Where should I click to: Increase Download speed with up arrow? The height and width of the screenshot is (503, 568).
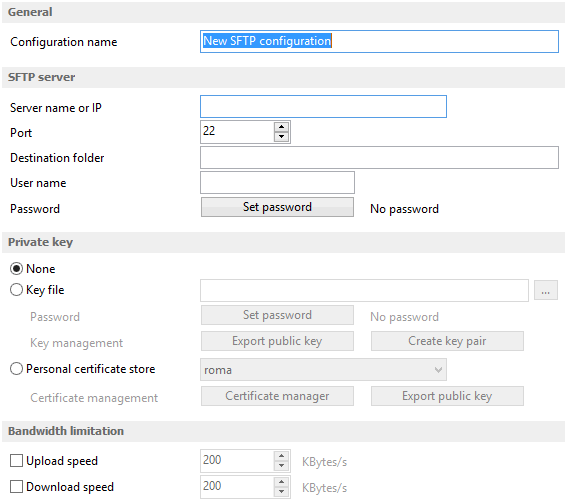(281, 482)
